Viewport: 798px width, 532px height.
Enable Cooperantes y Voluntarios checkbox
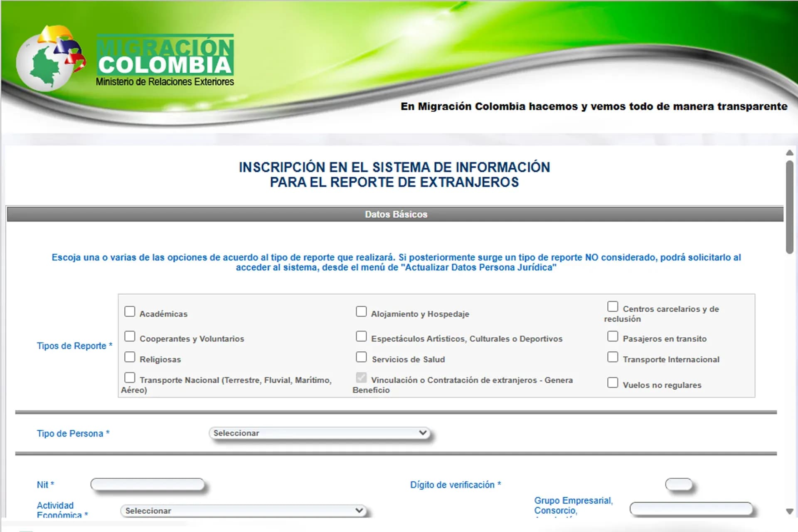130,336
